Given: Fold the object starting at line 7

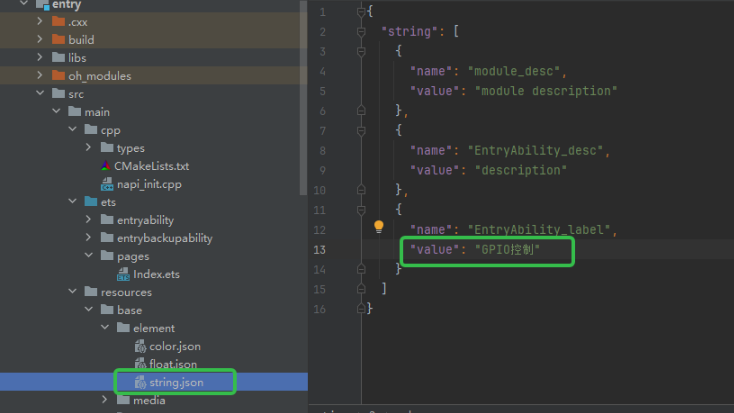Looking at the screenshot, I should tap(361, 130).
